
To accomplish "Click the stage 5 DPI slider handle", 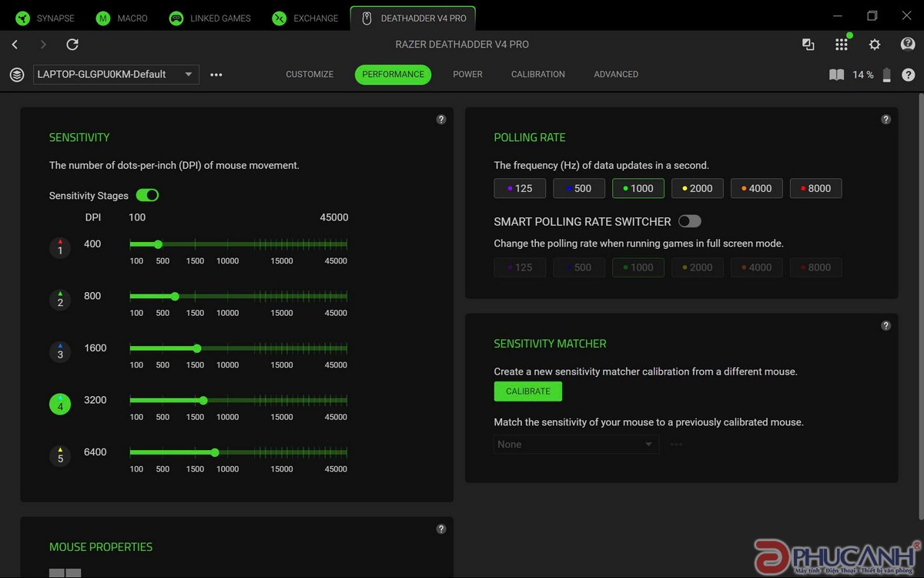I will pos(215,452).
